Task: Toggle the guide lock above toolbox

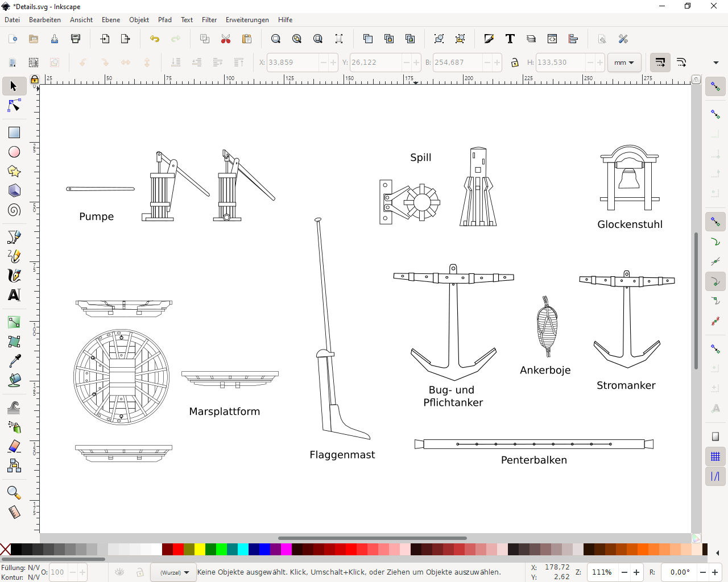Action: 35,80
